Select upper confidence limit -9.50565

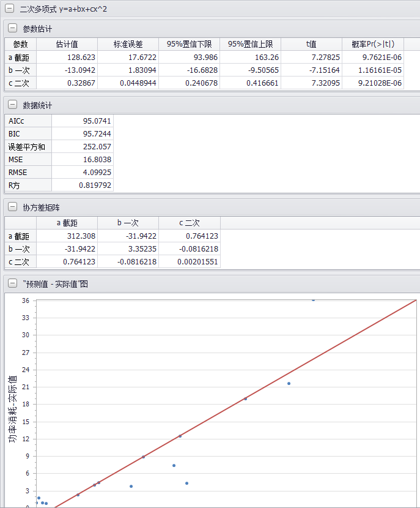(x=251, y=70)
